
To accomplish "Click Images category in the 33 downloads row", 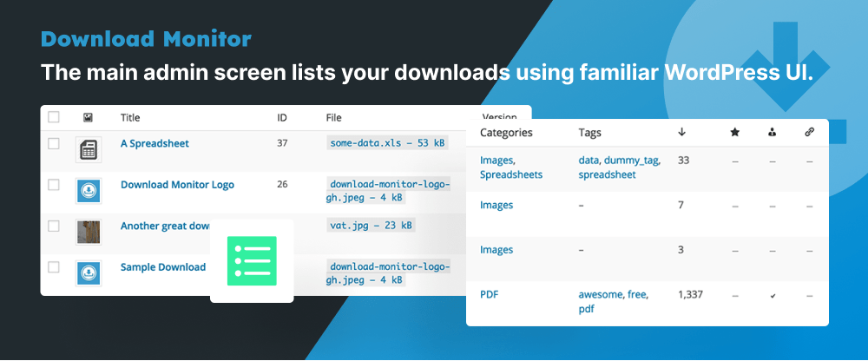I will 497,161.
